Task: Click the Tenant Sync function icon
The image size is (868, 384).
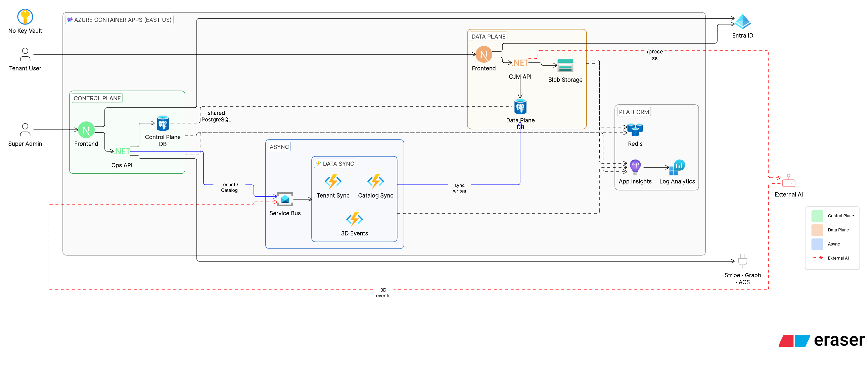Action: tap(333, 181)
